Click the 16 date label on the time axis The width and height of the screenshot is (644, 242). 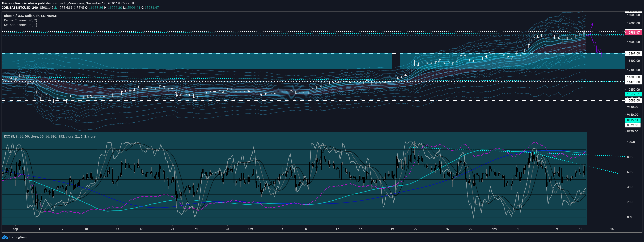click(612, 229)
